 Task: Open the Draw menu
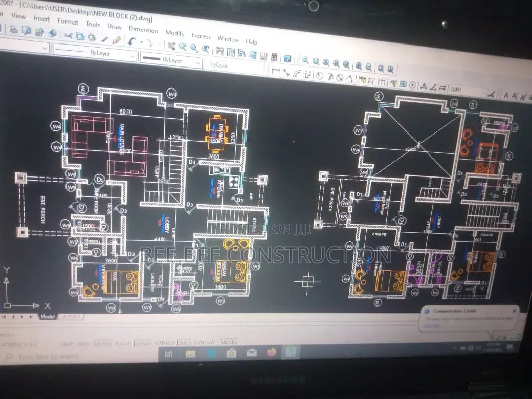pos(115,27)
